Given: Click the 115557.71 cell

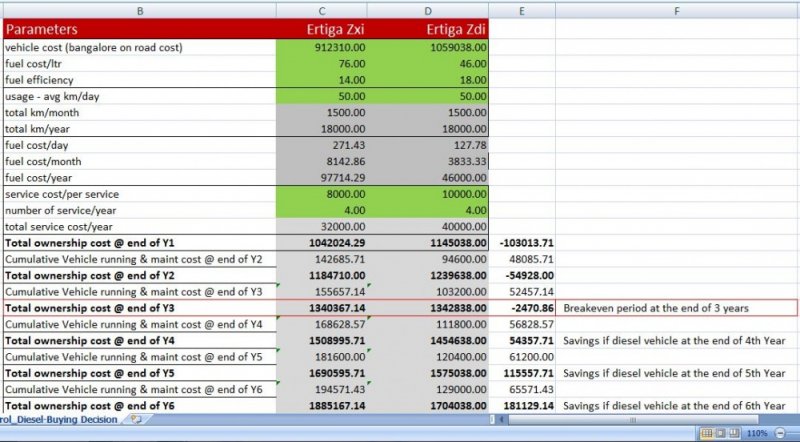Looking at the screenshot, I should tap(521, 374).
